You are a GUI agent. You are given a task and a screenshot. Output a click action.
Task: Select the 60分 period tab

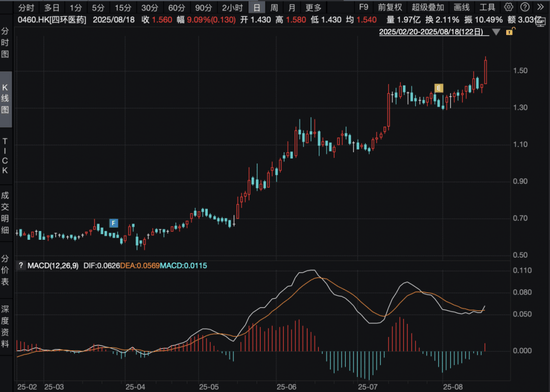pyautogui.click(x=176, y=7)
